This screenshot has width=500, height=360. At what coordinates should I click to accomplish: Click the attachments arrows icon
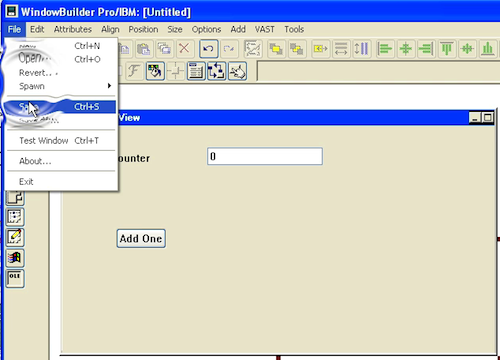pyautogui.click(x=217, y=71)
